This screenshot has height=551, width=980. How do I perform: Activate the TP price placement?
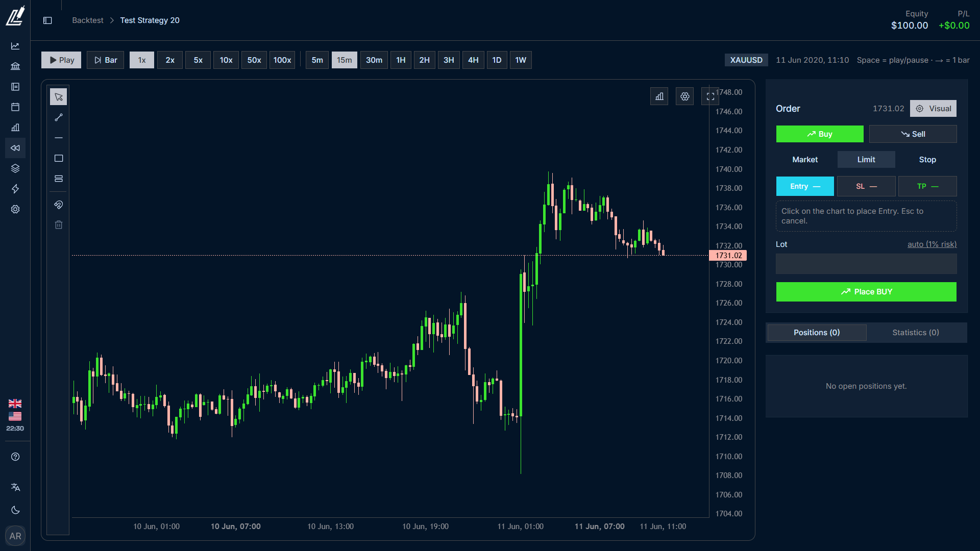point(927,186)
